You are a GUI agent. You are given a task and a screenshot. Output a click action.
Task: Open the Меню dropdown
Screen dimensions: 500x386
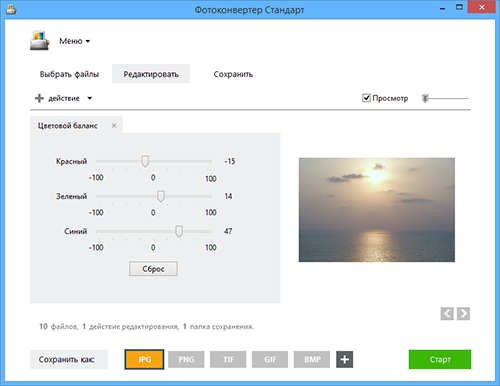[x=75, y=41]
